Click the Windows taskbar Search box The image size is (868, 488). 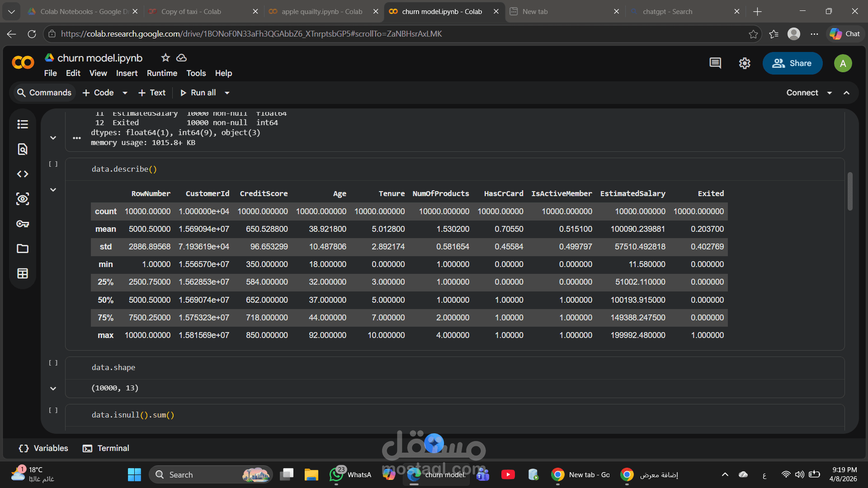click(x=211, y=474)
